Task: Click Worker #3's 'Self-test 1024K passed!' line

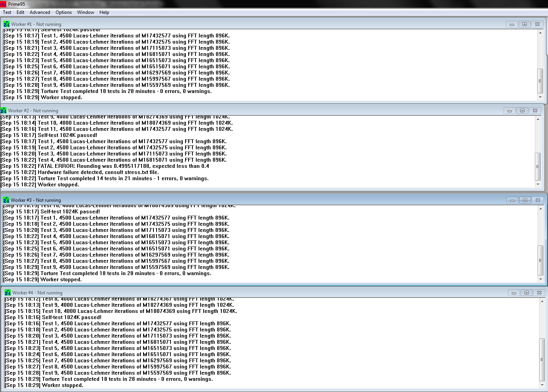Action: [x=52, y=212]
